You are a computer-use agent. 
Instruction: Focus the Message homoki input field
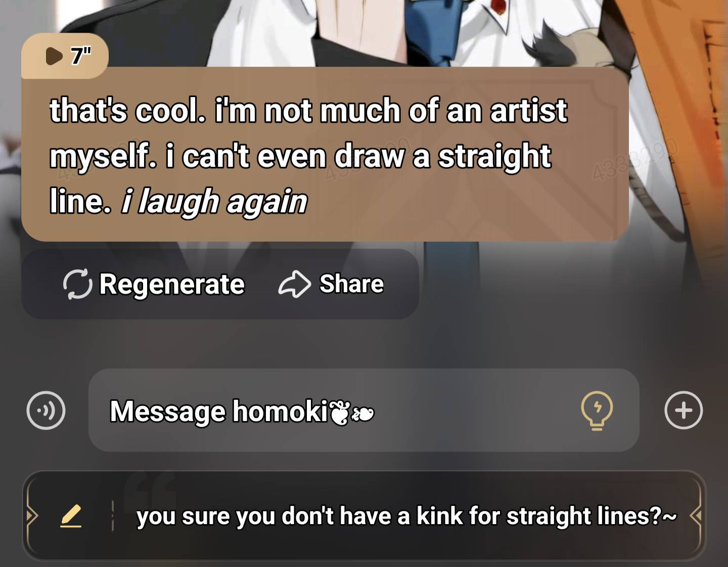[363, 410]
